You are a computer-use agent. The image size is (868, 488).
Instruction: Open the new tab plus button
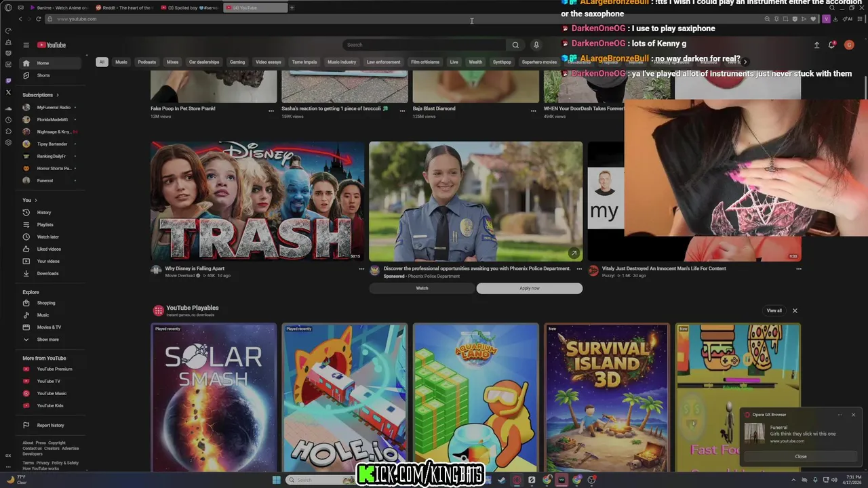coord(292,7)
